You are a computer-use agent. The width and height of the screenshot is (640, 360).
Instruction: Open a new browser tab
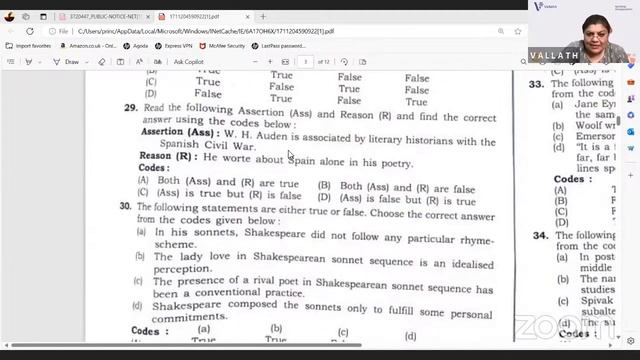263,17
